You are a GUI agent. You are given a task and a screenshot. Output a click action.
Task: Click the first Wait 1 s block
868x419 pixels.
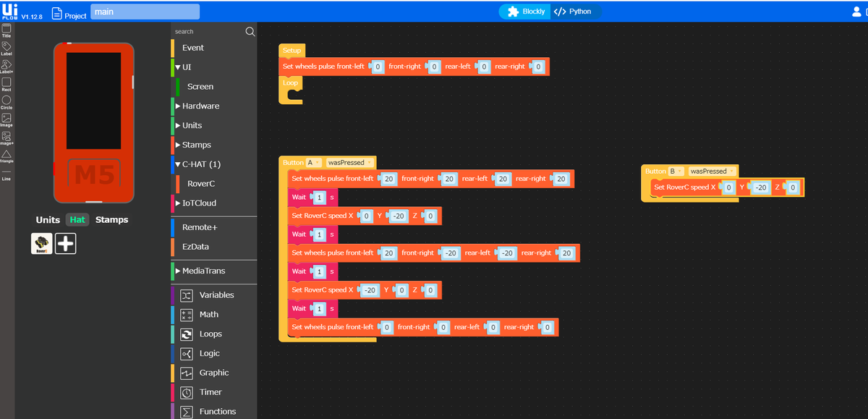(312, 198)
